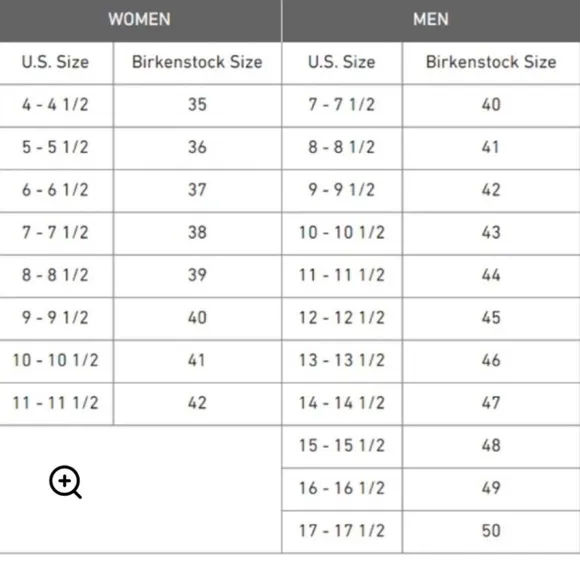Select women's Birkenstock size 38 cell

pyautogui.click(x=198, y=233)
